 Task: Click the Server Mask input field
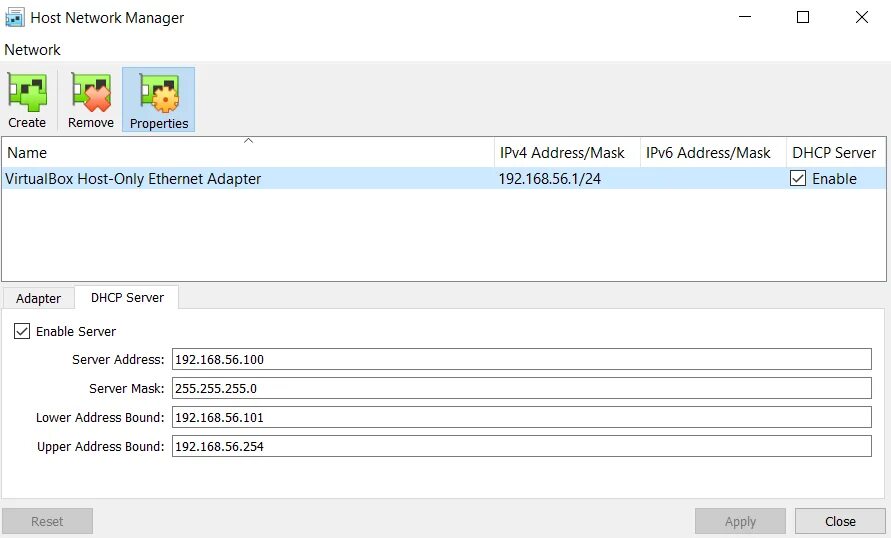coord(522,388)
